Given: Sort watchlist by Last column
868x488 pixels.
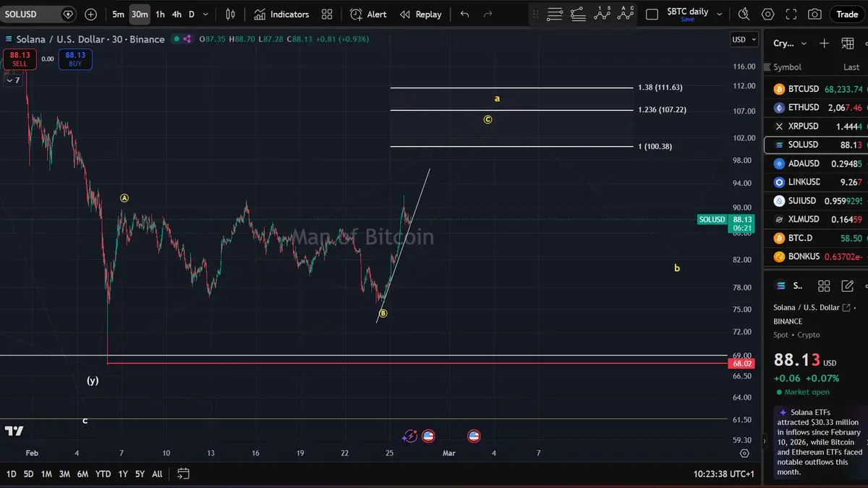Looking at the screenshot, I should (x=851, y=67).
